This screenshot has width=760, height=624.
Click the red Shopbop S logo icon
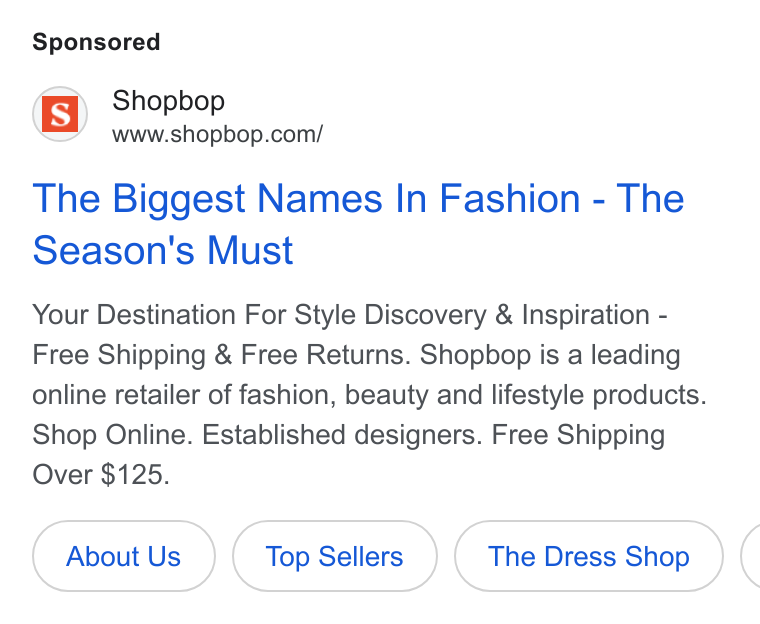click(x=60, y=114)
